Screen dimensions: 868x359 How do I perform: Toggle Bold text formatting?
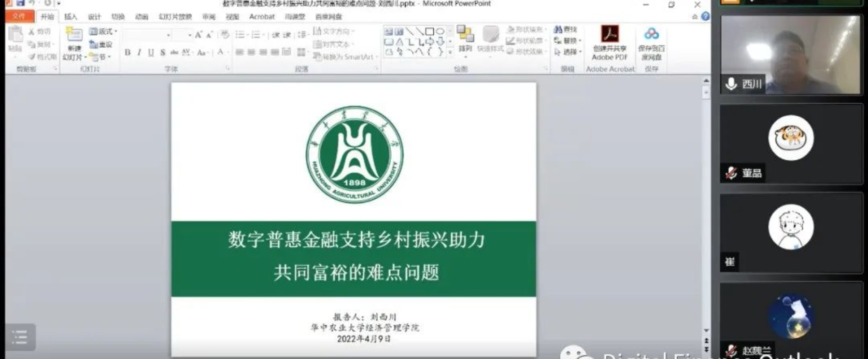coord(127,52)
